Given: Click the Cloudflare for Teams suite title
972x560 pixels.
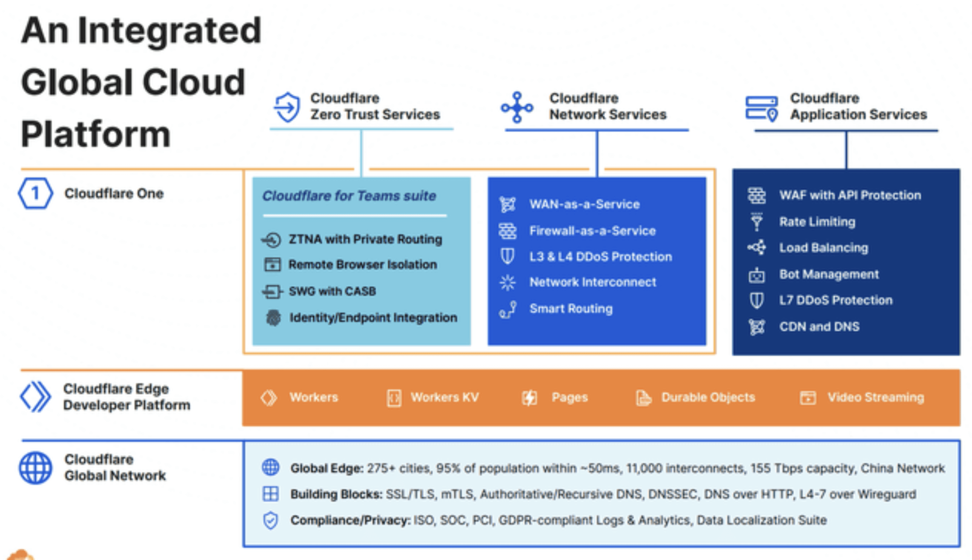Looking at the screenshot, I should click(349, 196).
